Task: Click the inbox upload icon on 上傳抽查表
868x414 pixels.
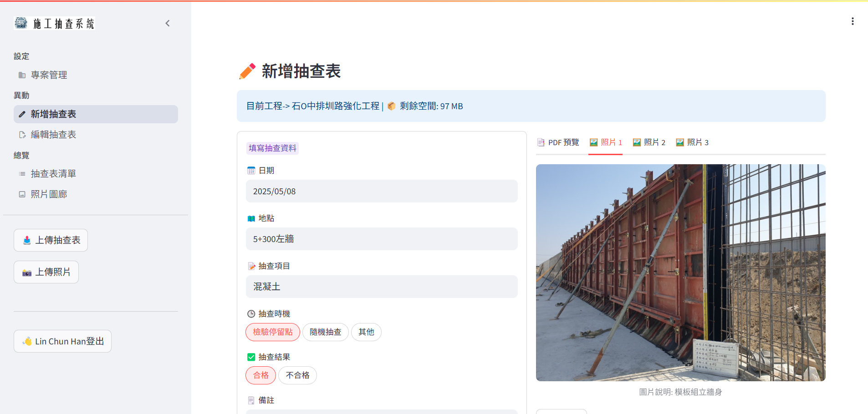Action: coord(27,240)
